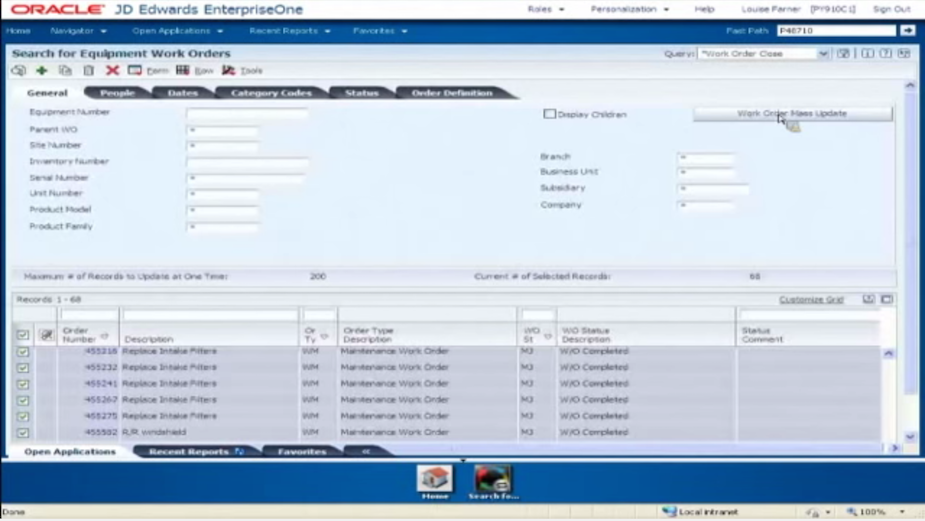Uncheck the row checkbox for order 455216
This screenshot has height=521, width=925.
22,352
